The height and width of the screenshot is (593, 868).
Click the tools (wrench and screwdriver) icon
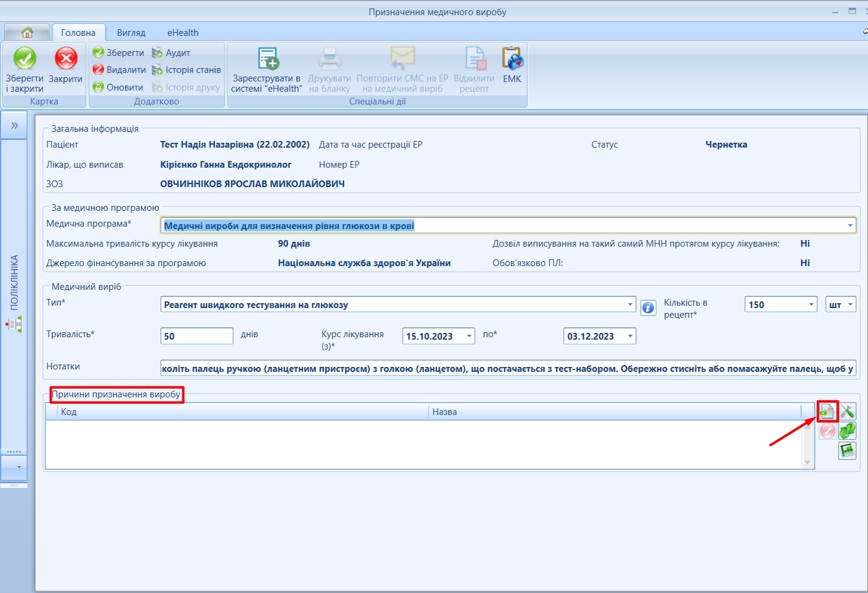pyautogui.click(x=847, y=411)
